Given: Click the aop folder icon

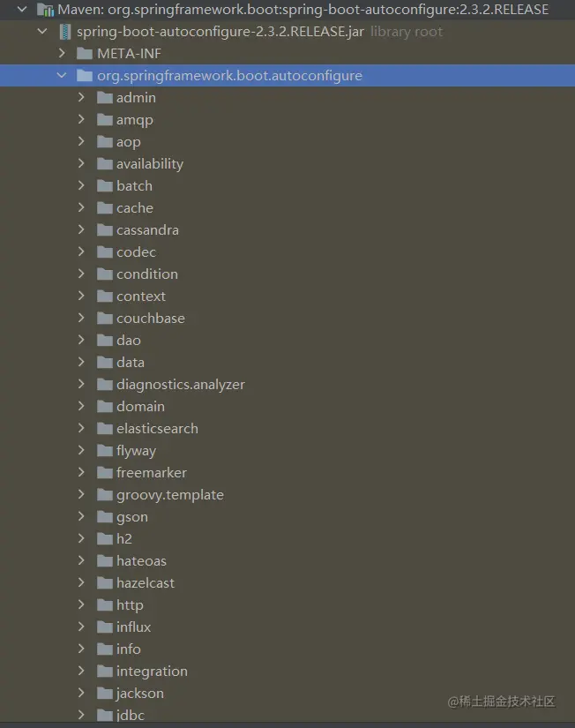Looking at the screenshot, I should click(105, 141).
